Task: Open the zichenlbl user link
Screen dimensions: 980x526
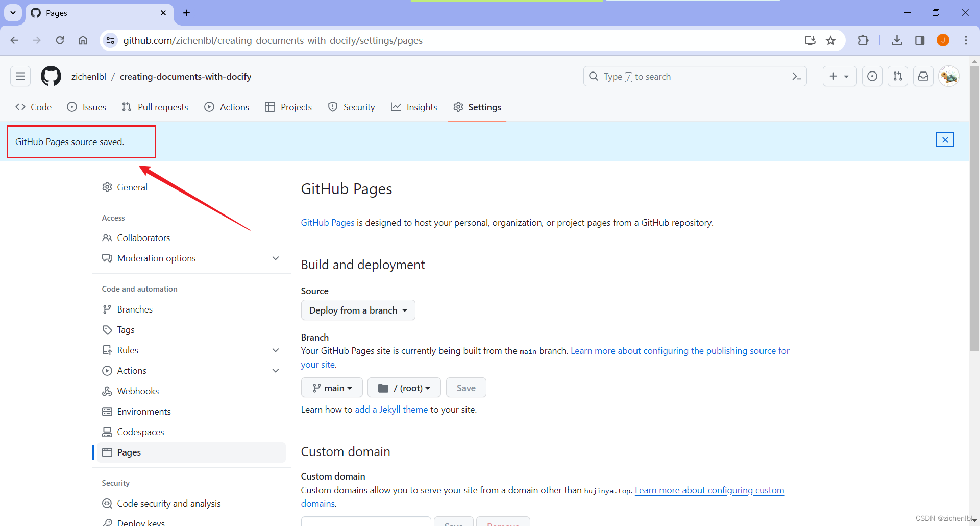Action: [x=89, y=76]
